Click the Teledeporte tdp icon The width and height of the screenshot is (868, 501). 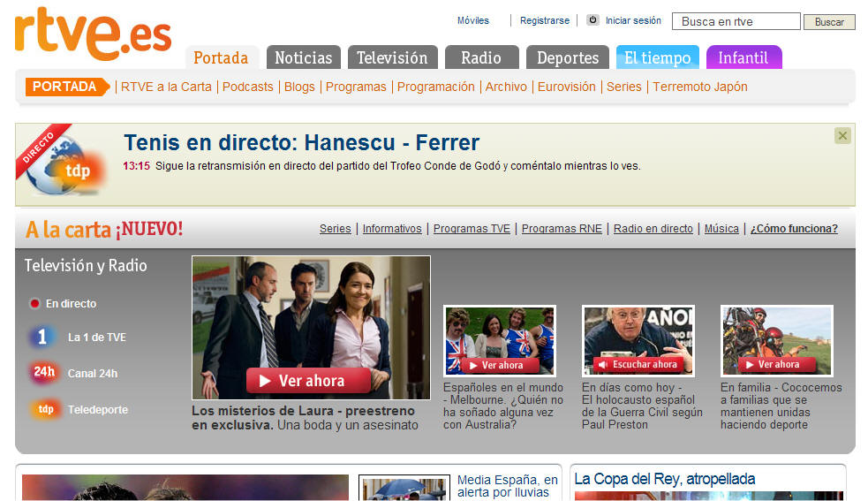(x=45, y=409)
